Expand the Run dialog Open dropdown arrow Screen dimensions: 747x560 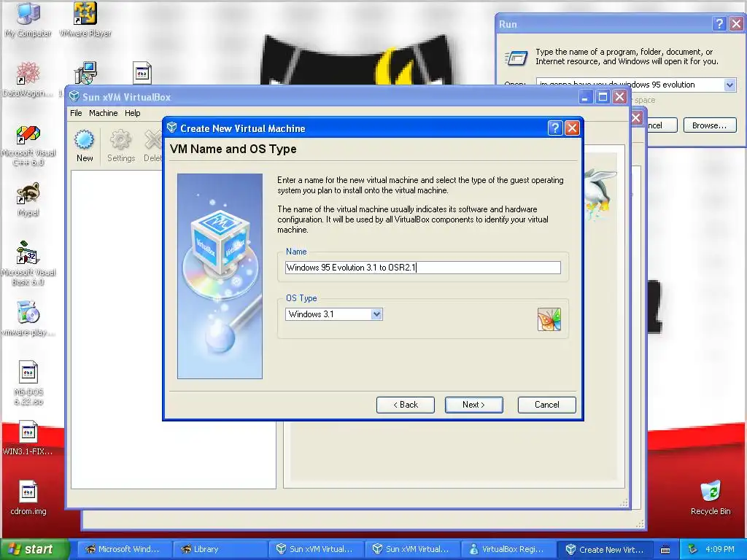tap(729, 85)
